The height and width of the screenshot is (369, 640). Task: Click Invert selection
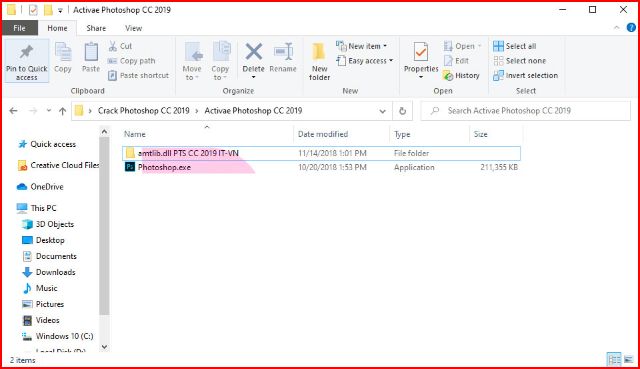[x=525, y=76]
